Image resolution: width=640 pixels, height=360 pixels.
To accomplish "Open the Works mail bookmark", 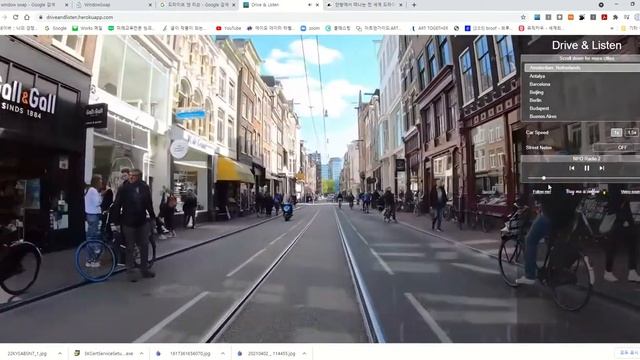I will (x=87, y=28).
